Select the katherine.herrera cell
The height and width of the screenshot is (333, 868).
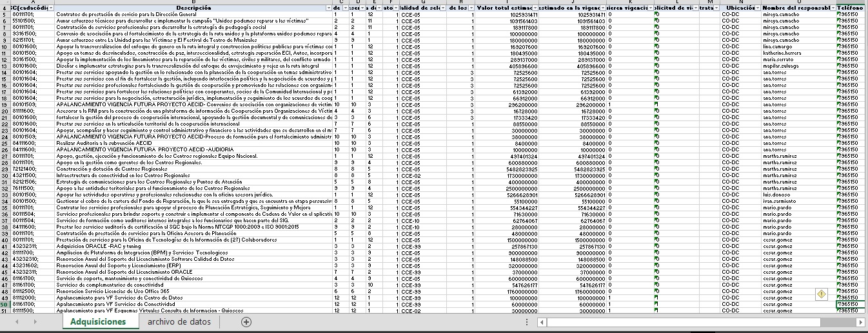click(799, 52)
